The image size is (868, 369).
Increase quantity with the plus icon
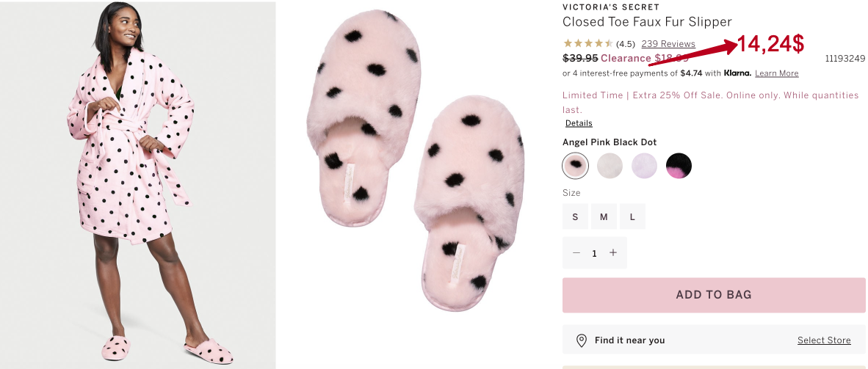613,253
